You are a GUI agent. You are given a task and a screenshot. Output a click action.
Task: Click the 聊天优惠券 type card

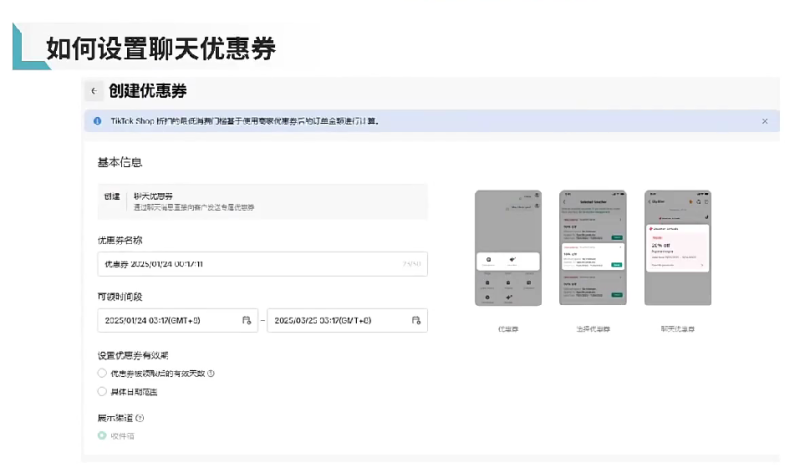[x=262, y=202]
